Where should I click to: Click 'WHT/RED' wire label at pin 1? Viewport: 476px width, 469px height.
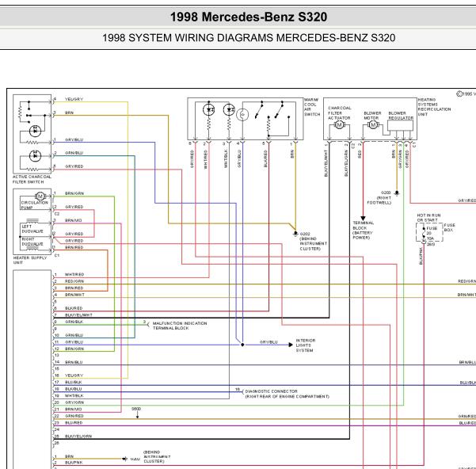point(74,274)
